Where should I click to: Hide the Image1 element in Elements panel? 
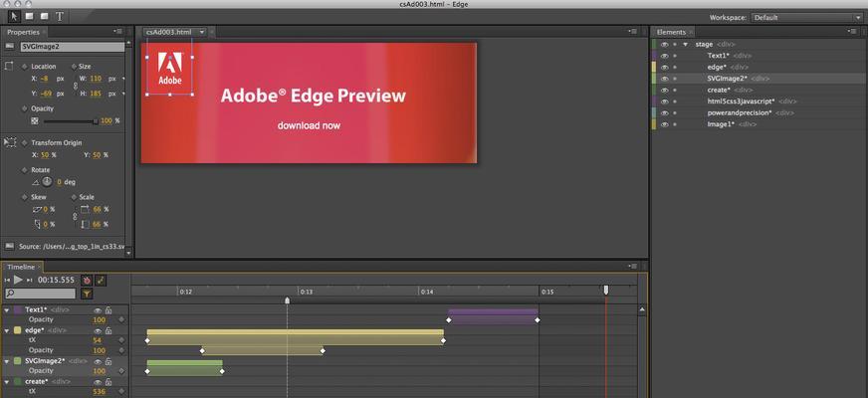pyautogui.click(x=665, y=124)
